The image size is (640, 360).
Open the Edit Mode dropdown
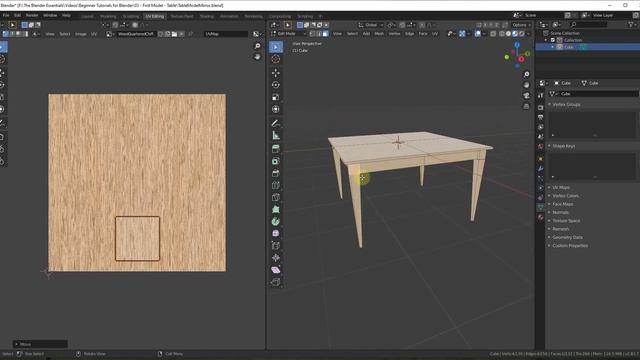pyautogui.click(x=288, y=34)
